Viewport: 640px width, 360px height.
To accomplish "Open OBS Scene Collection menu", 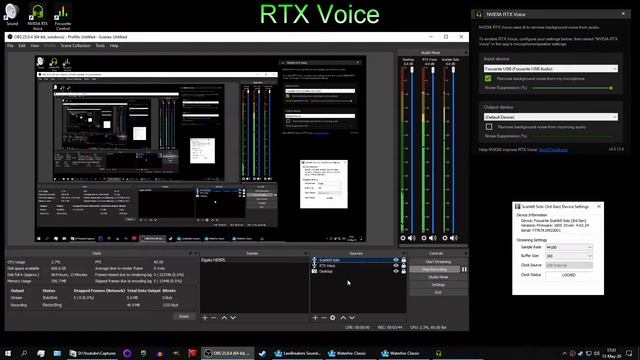I will pos(76,46).
